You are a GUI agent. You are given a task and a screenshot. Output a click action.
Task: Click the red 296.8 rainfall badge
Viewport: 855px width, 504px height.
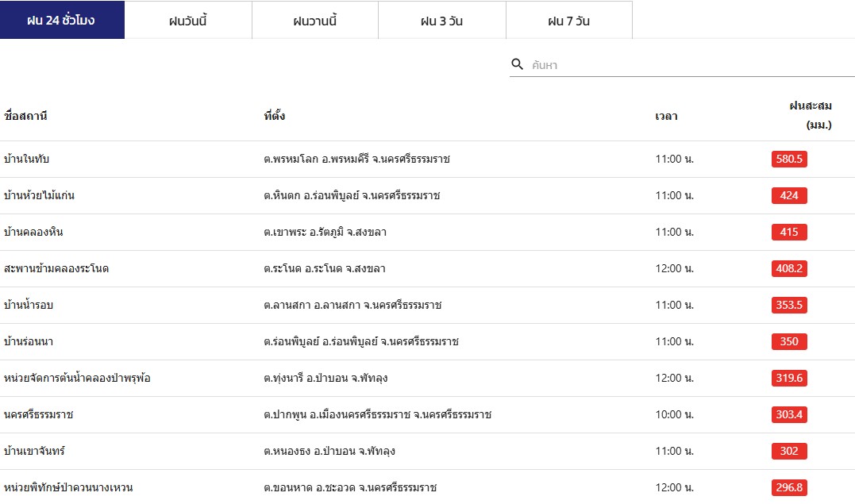(x=789, y=487)
